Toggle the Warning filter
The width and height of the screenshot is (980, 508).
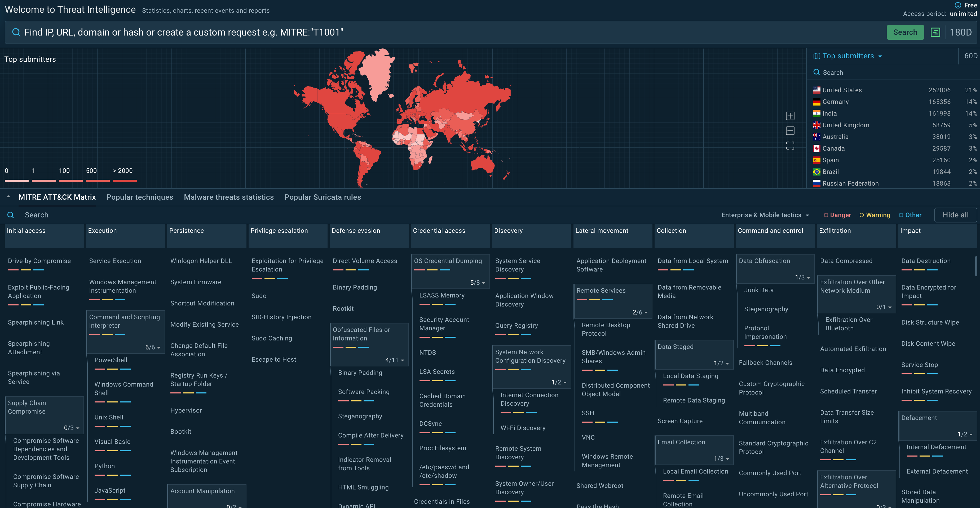[875, 215]
